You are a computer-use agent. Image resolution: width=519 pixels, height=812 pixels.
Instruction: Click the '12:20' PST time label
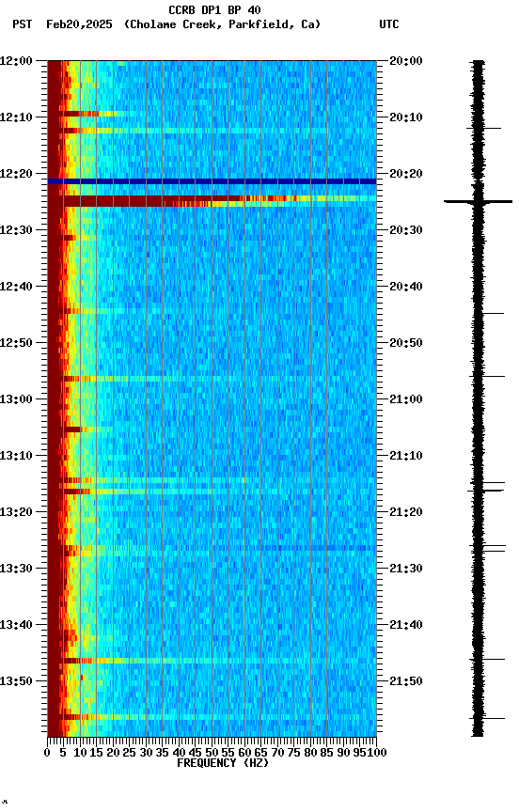16,174
